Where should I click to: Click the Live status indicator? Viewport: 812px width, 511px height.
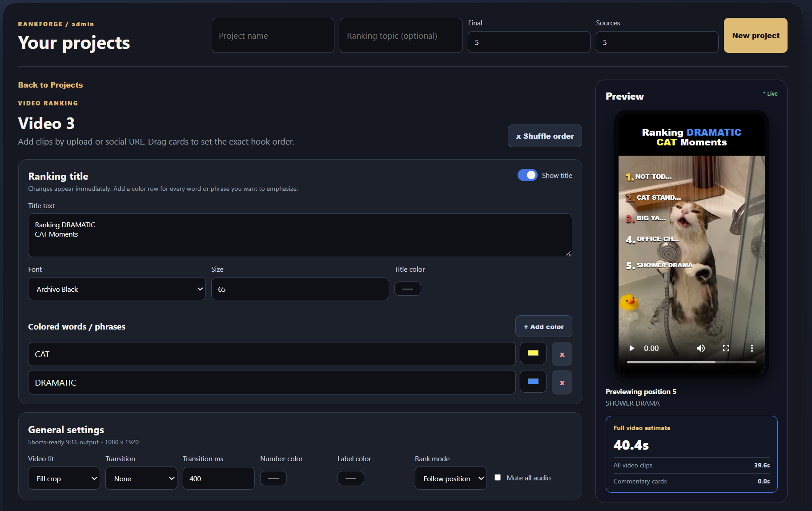(x=770, y=93)
